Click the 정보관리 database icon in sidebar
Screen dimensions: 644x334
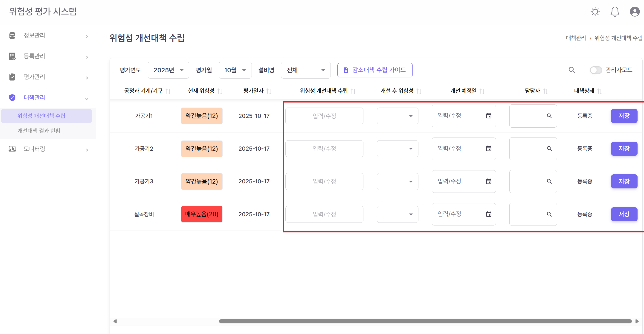pyautogui.click(x=12, y=35)
